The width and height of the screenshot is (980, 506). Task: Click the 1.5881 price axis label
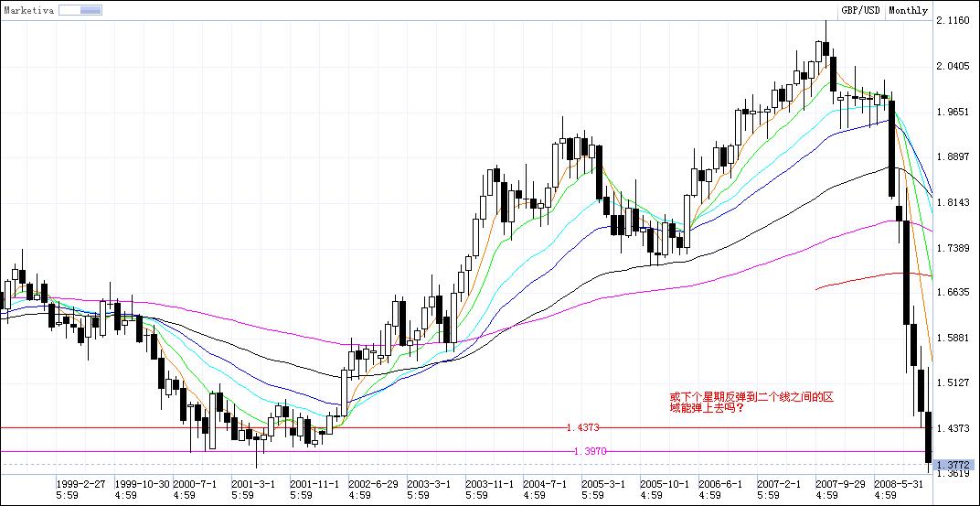coord(953,338)
